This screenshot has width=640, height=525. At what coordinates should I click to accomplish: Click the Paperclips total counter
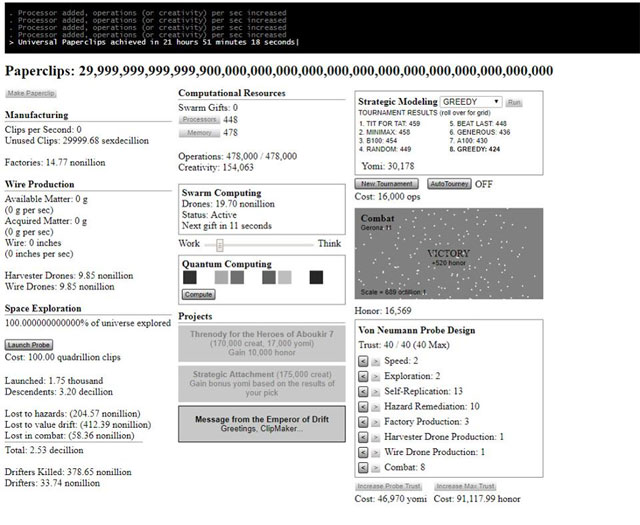pos(279,71)
